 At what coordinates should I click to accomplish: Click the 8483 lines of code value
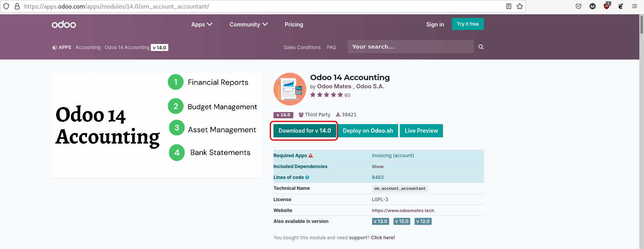[378, 177]
